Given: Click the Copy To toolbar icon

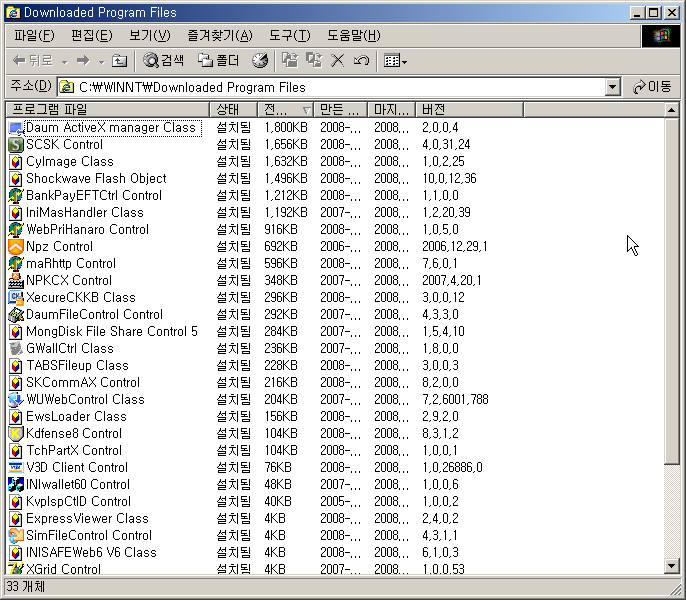Looking at the screenshot, I should 314,60.
